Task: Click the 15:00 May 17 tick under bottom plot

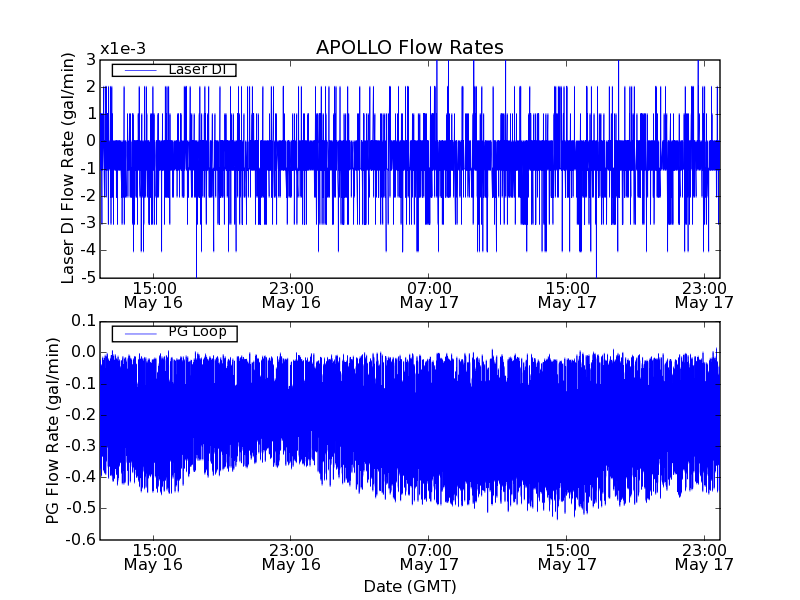Action: tap(567, 556)
